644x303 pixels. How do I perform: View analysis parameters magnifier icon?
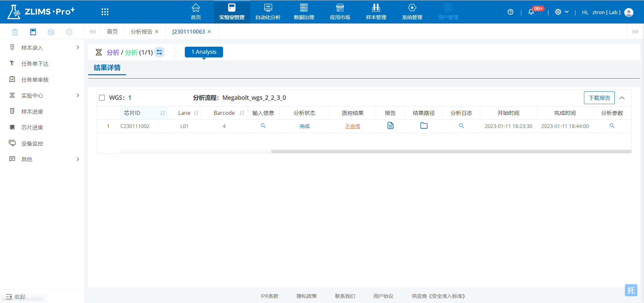point(612,126)
